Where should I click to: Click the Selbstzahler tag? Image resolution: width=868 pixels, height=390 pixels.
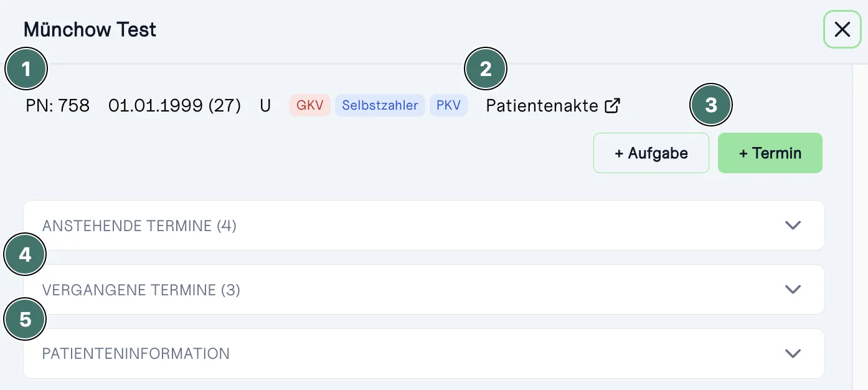point(380,105)
